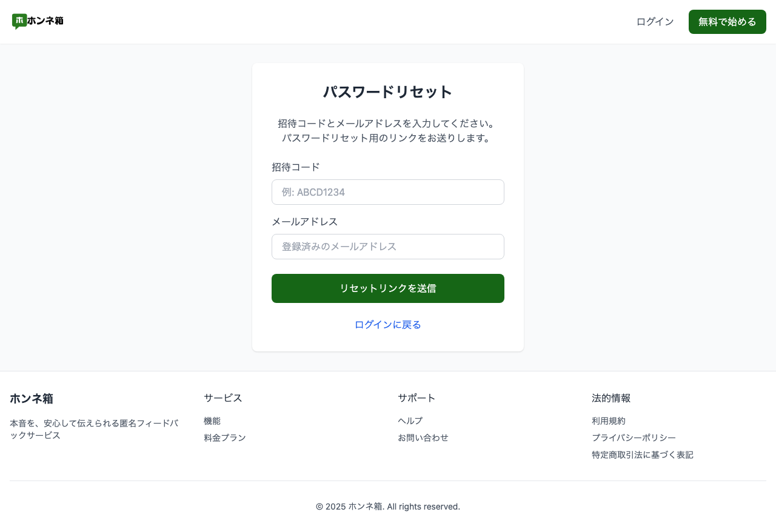Click the ホンネ箱 logo icon
Viewport: 776px width, 532px height.
coord(21,21)
